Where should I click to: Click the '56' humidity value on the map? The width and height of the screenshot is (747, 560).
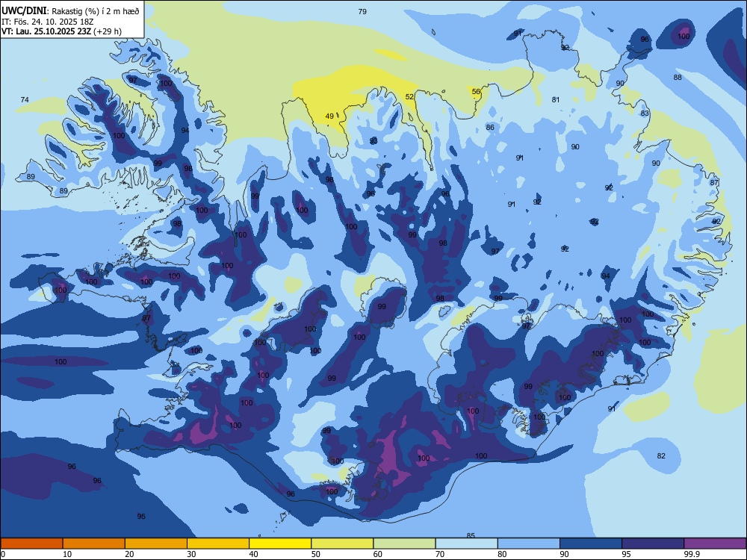476,91
